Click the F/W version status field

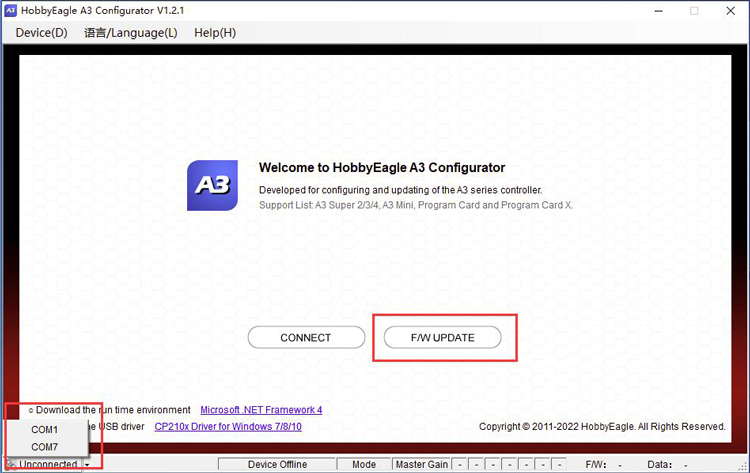coord(605,465)
